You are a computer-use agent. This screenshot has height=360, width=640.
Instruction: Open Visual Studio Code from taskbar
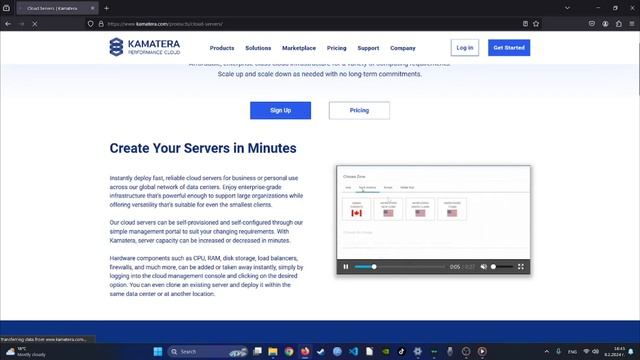point(353,351)
